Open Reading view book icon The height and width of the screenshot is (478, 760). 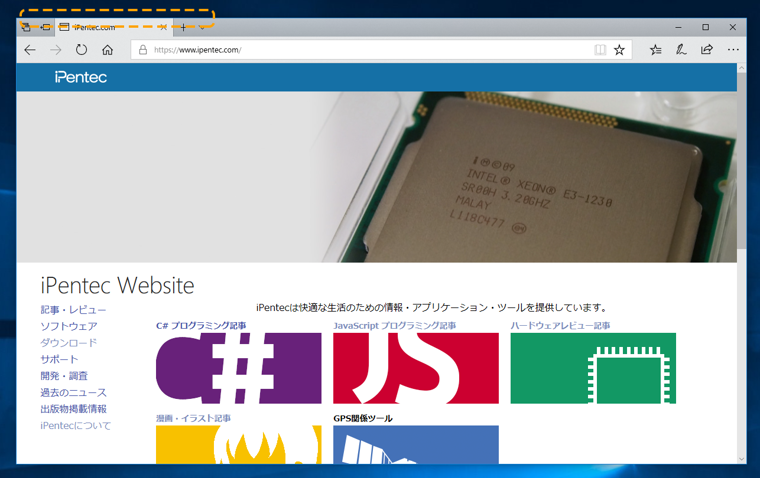pos(600,50)
